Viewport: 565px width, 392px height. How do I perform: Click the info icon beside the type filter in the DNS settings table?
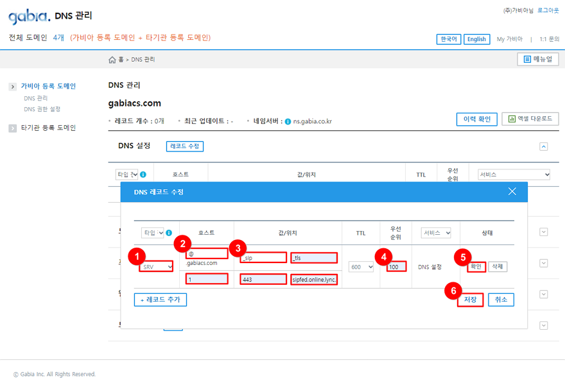click(143, 175)
